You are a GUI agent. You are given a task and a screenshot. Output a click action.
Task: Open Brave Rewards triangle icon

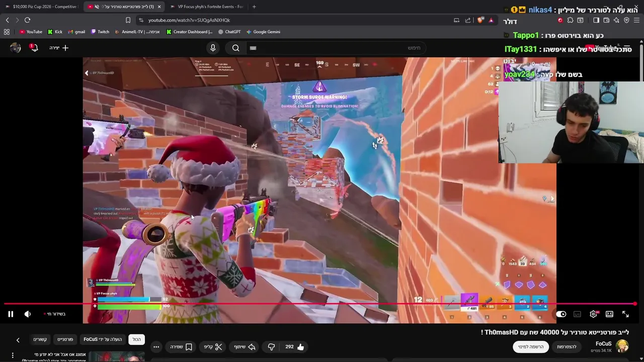[x=491, y=20]
